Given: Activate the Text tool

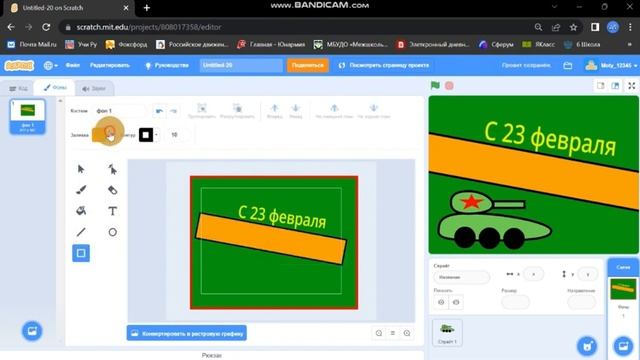Looking at the screenshot, I should coord(113,211).
